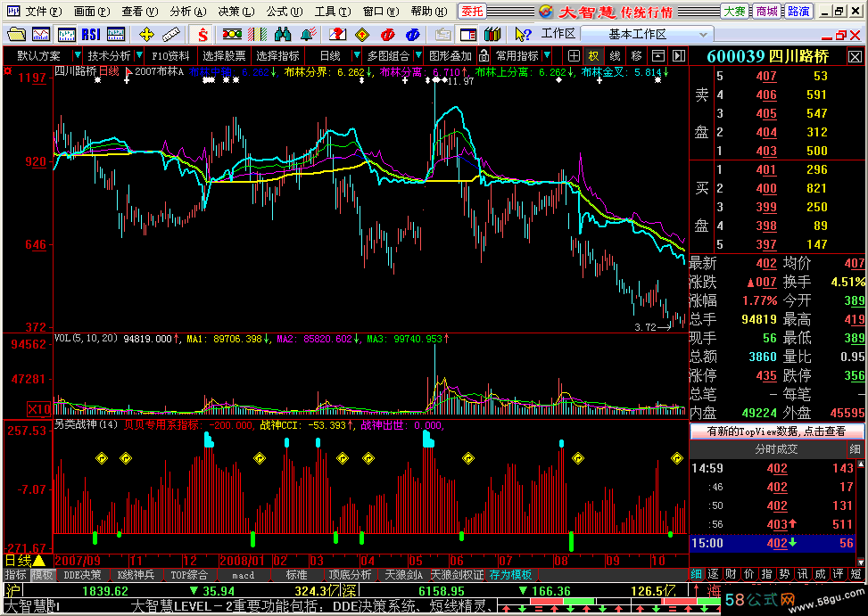This screenshot has width=868, height=616.
Task: Click the red-green striped bars icon
Action: click(x=258, y=34)
